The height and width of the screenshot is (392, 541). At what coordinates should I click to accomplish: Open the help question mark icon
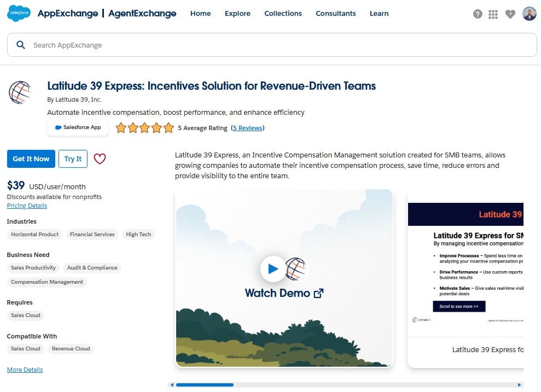[x=478, y=14]
